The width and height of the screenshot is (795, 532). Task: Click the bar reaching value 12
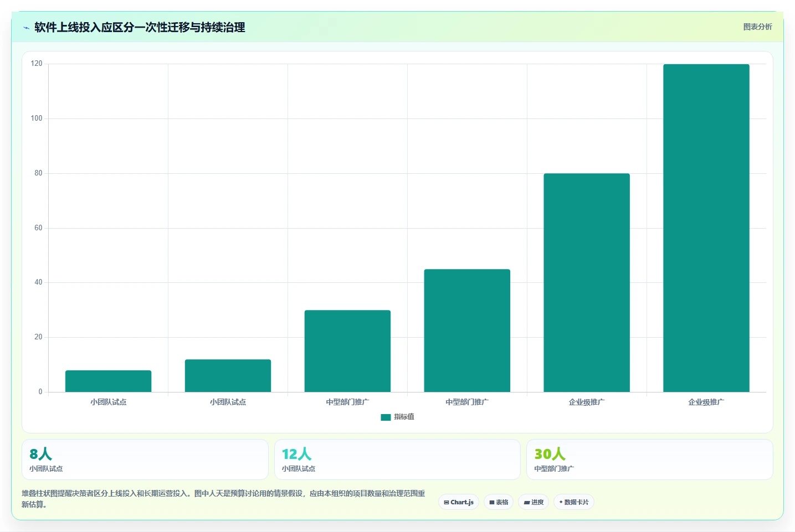(x=228, y=376)
